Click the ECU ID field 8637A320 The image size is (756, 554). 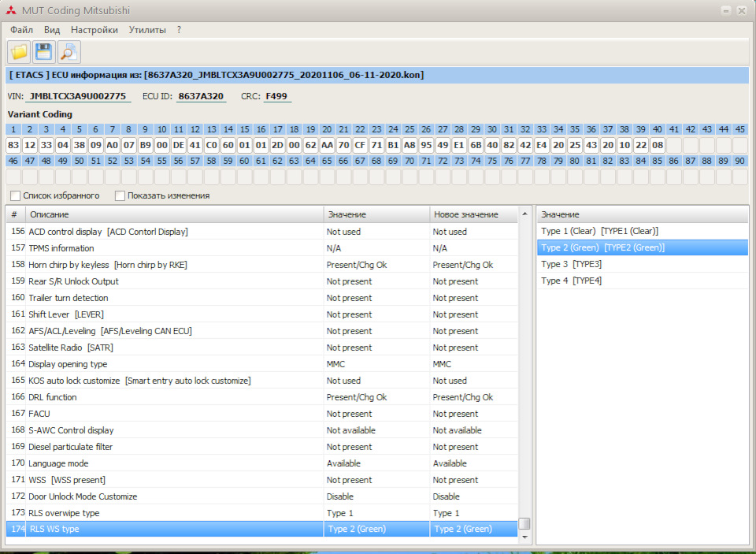click(201, 96)
